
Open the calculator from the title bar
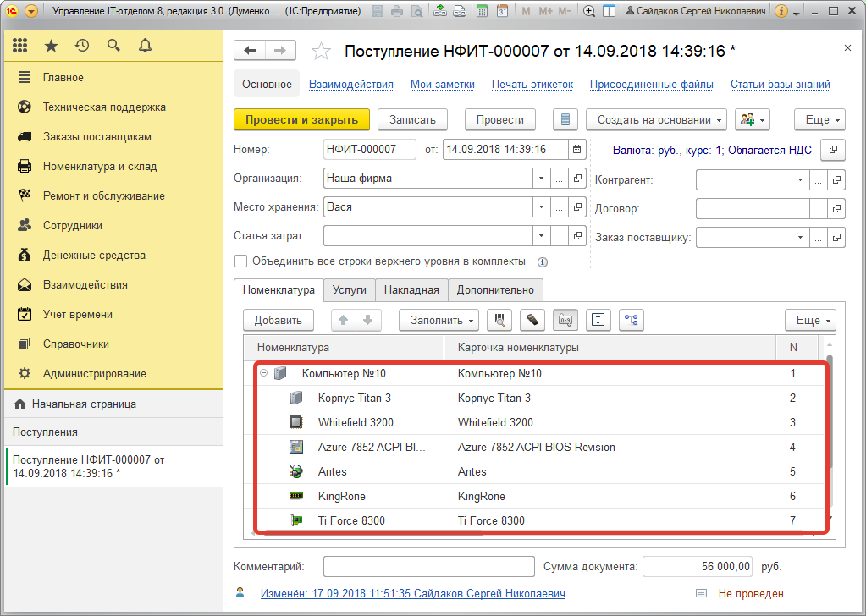[x=482, y=10]
